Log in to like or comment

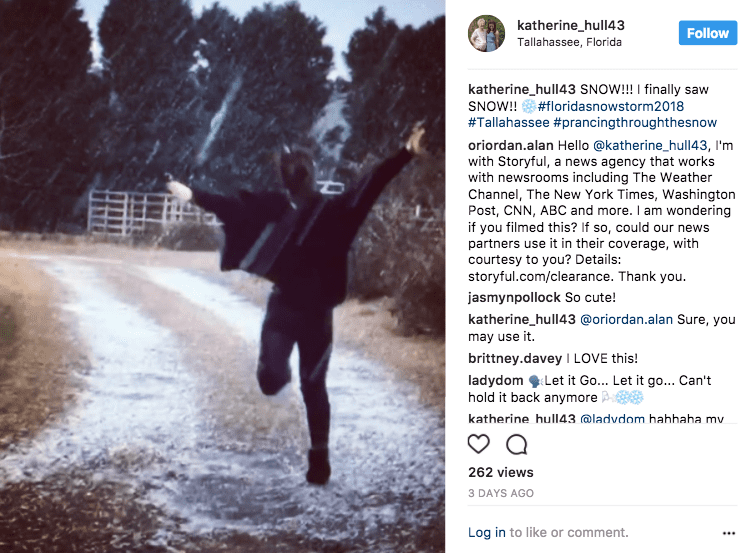click(x=486, y=533)
